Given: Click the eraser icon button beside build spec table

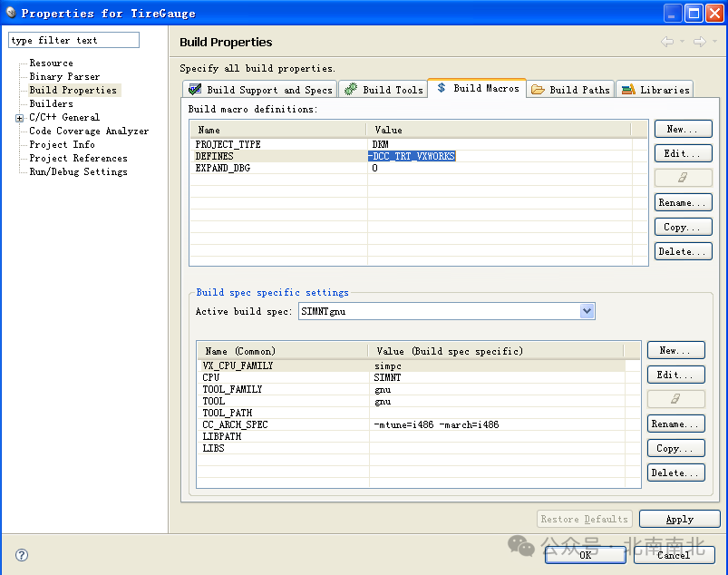Looking at the screenshot, I should point(676,398).
